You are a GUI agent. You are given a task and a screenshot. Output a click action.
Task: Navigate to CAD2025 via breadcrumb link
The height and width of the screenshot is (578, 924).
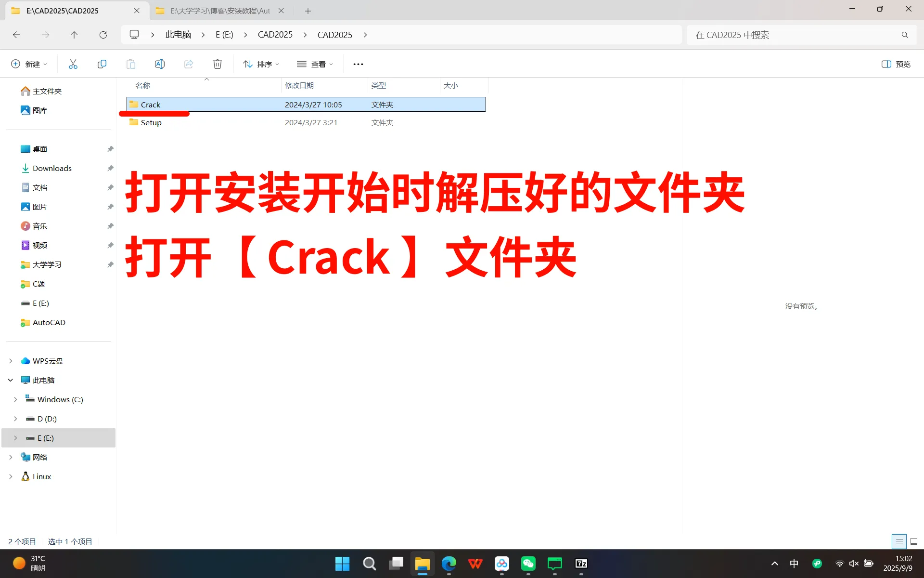tap(275, 35)
